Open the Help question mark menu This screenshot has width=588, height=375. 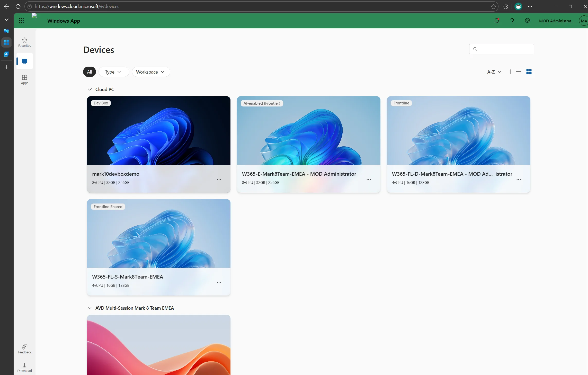(x=512, y=21)
